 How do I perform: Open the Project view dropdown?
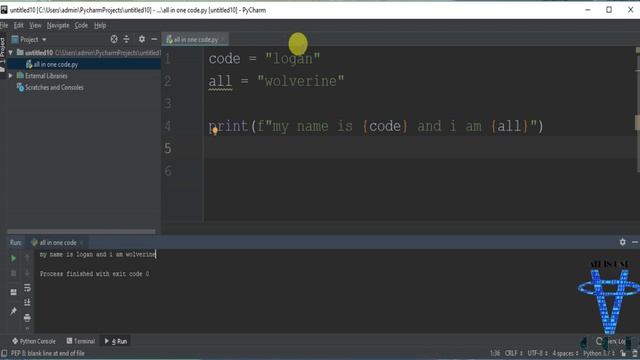[x=29, y=40]
